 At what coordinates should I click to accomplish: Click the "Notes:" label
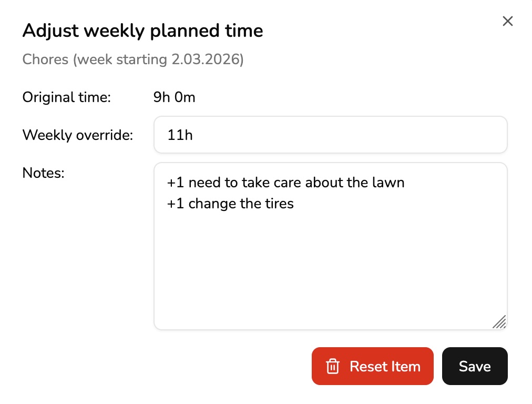(x=43, y=173)
